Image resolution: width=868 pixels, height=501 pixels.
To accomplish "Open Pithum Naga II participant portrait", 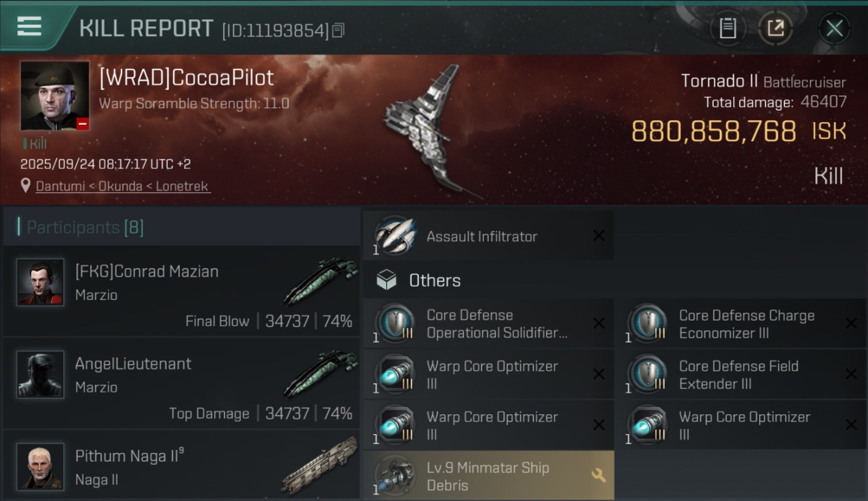I will (40, 466).
